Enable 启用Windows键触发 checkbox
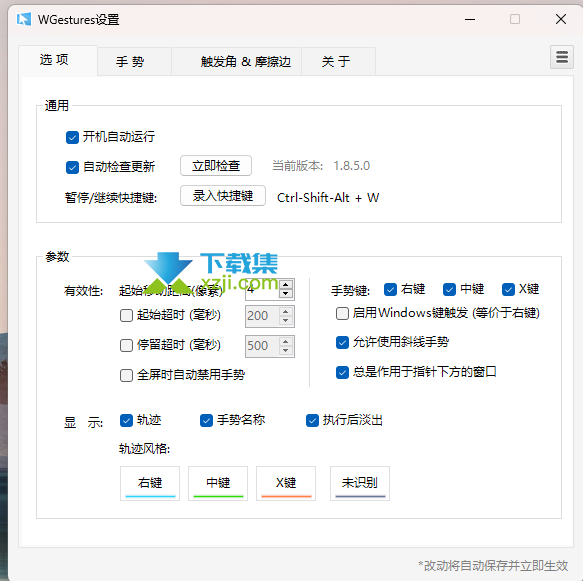Screen dimensions: 583x581 [x=342, y=313]
